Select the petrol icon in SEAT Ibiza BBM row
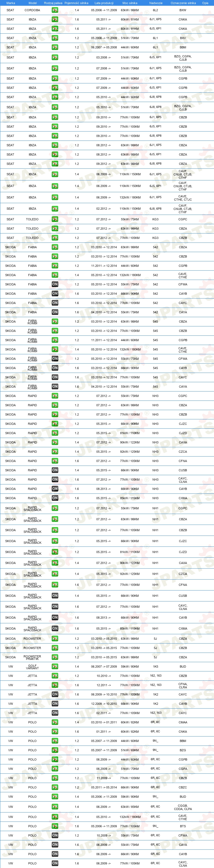 [x=55, y=48]
